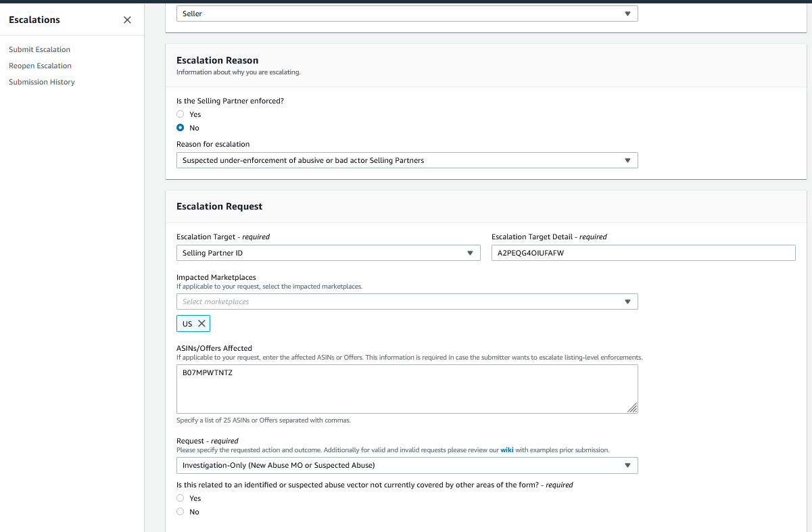The height and width of the screenshot is (532, 812).
Task: Open Submission History
Action: pos(42,82)
